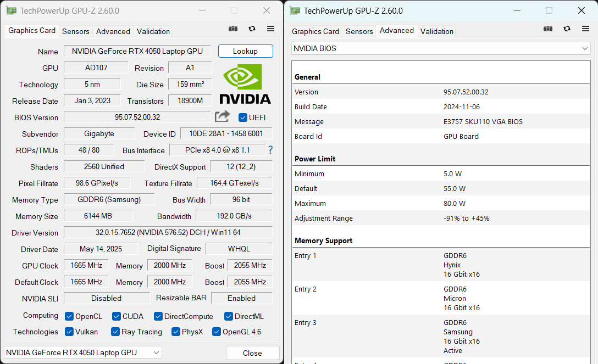Screen dimensions: 598x364
Task: Open the NVIDIA BIOS dropdown
Action: [x=584, y=48]
